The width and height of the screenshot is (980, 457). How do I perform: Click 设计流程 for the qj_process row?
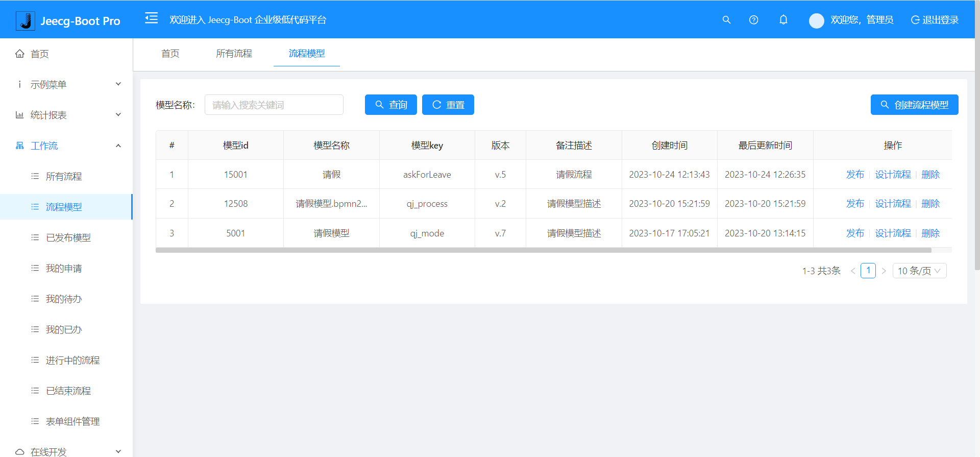(x=893, y=204)
